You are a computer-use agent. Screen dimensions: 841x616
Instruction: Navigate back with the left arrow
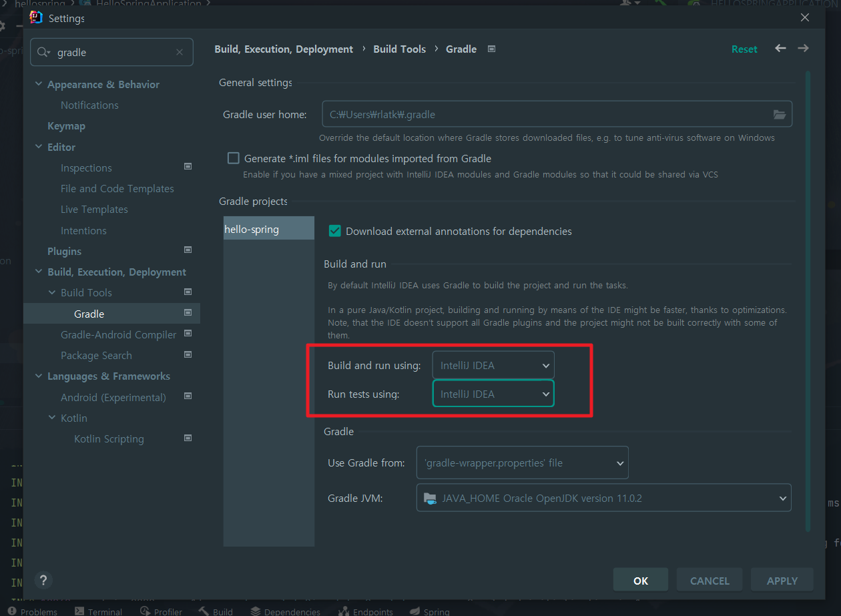tap(780, 48)
